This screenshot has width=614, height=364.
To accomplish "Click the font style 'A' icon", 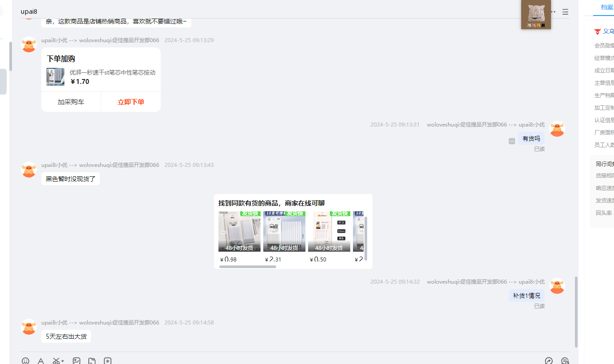I will [x=41, y=361].
